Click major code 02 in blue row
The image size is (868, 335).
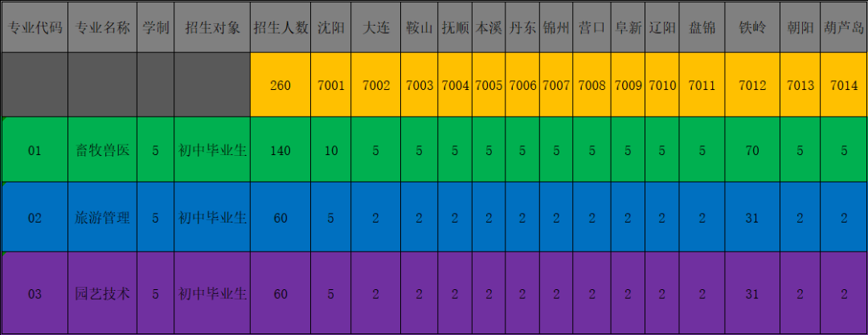(x=35, y=217)
